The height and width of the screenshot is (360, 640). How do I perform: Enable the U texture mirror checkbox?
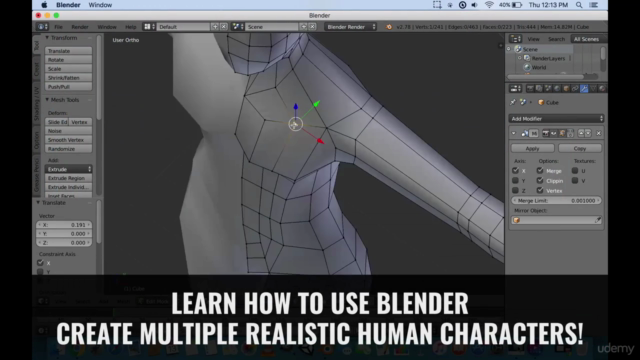coord(575,171)
